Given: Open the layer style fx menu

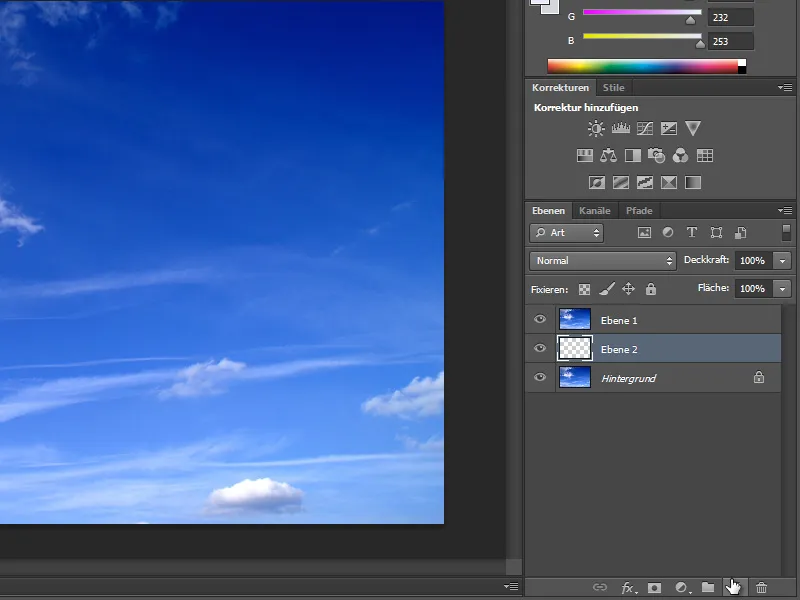Looking at the screenshot, I should pos(629,588).
